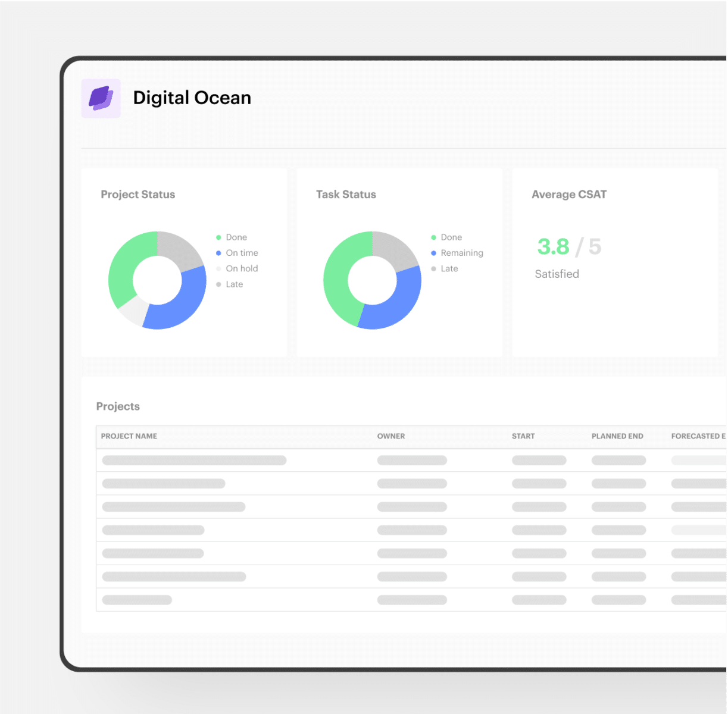This screenshot has width=728, height=714.
Task: Open the PROJECT NAME column sort dropdown
Action: click(129, 436)
